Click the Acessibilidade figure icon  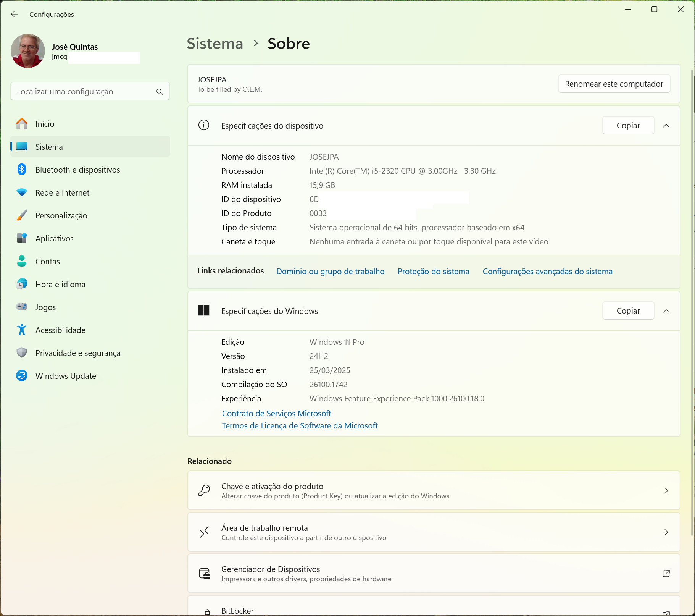[x=22, y=330]
